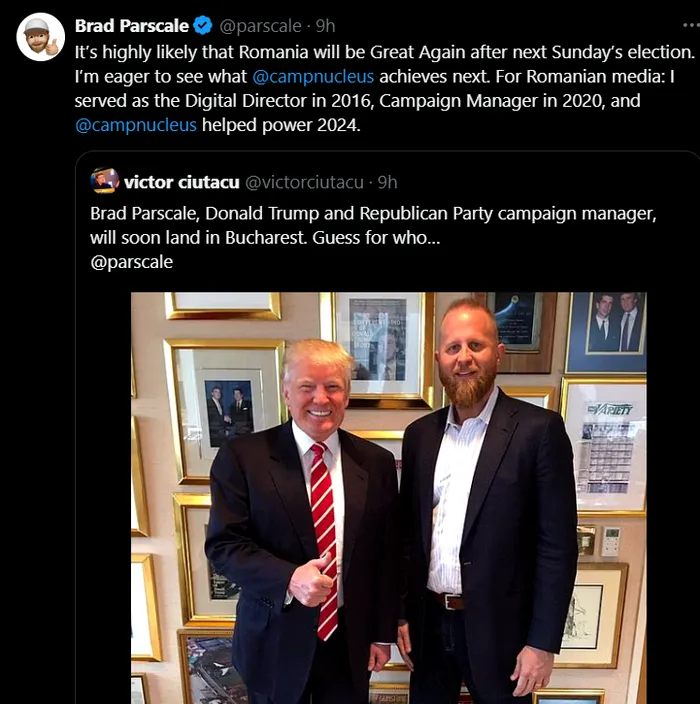700x704 pixels.
Task: Click the blue verified checkmark badge
Action: point(203,26)
